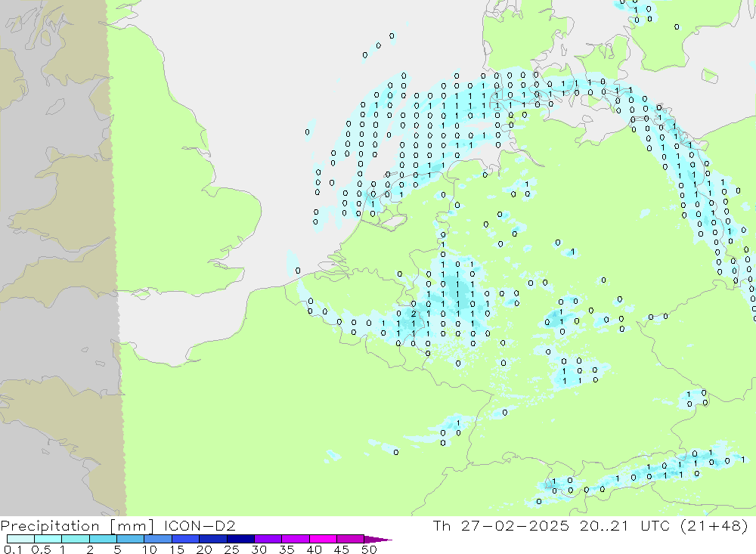The image size is (756, 554).
Task: Click the 0.1–0.5 mm legend color swatch
Action: point(20,539)
